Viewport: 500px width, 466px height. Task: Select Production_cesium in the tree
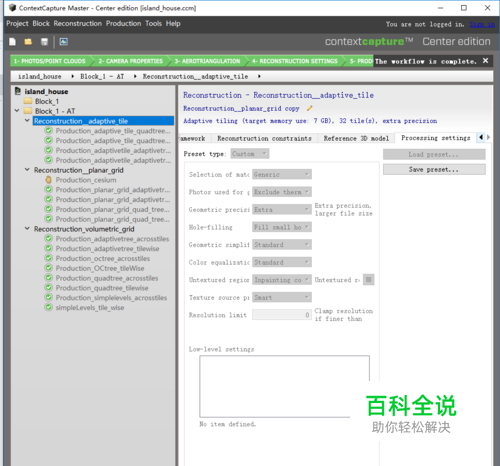(86, 180)
